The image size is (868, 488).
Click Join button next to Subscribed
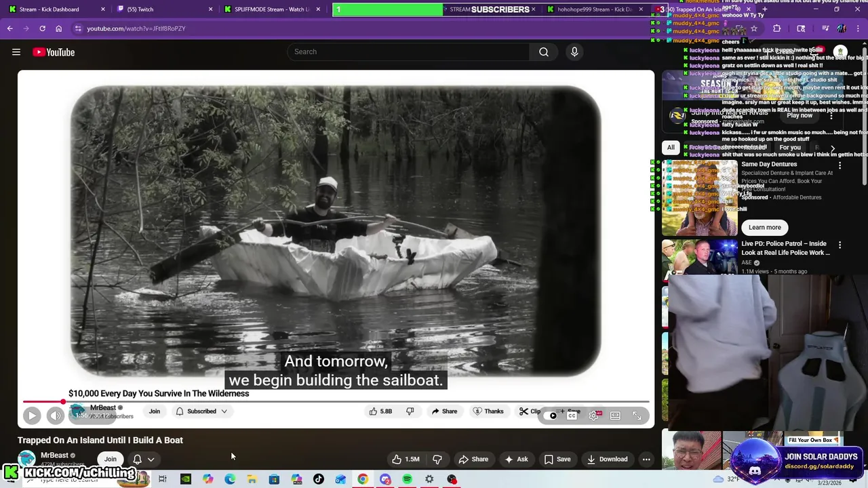(x=155, y=411)
